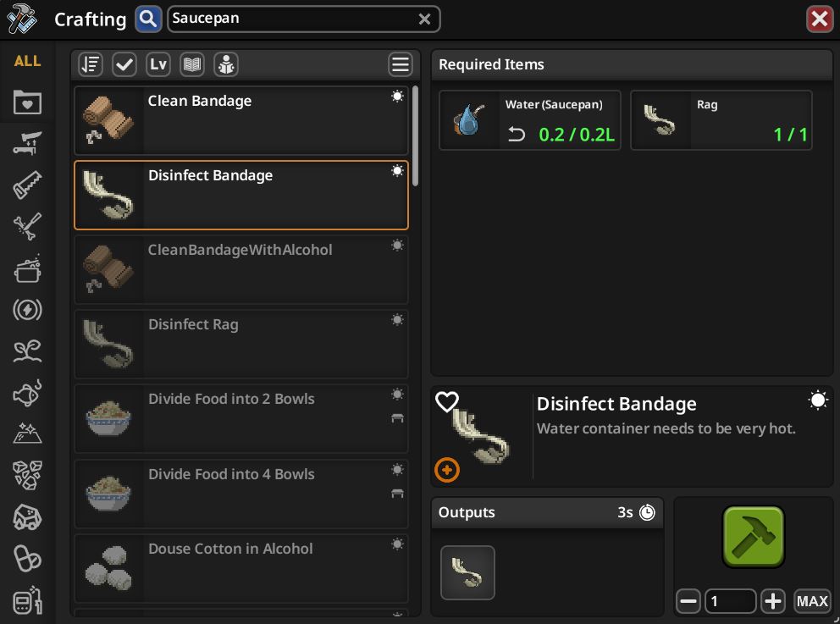Select the Health pills category

(27, 559)
